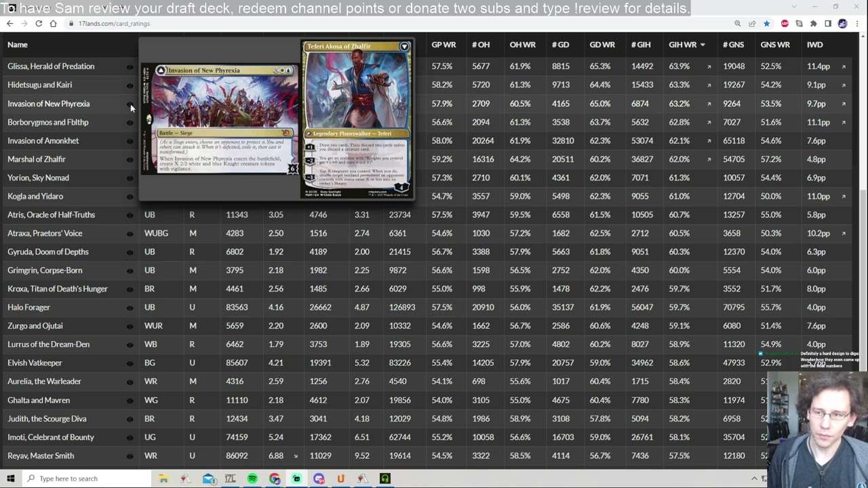Select Zurgo and Ojutai card name

[x=35, y=326]
